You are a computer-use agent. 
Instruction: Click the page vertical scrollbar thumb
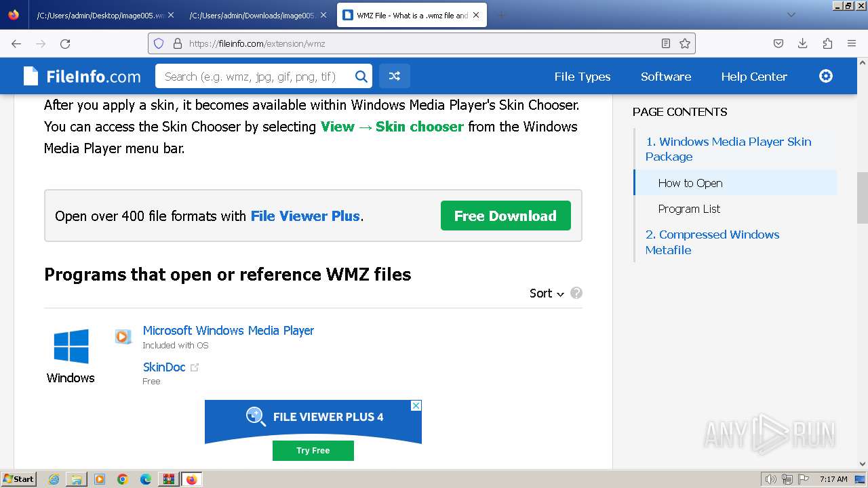point(863,198)
